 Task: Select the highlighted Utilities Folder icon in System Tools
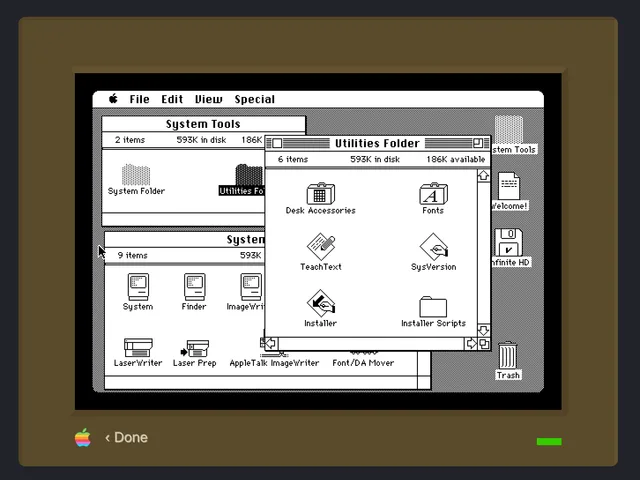pos(249,175)
